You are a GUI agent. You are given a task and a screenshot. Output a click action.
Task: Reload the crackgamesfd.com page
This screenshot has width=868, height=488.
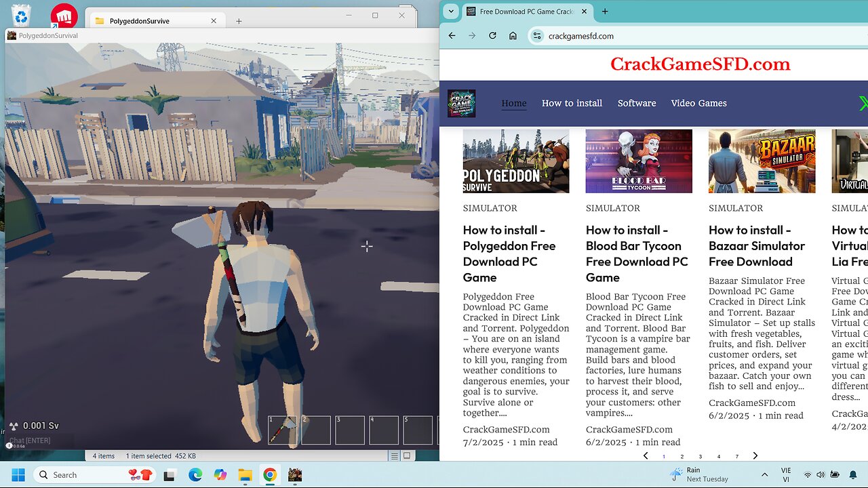pyautogui.click(x=493, y=36)
